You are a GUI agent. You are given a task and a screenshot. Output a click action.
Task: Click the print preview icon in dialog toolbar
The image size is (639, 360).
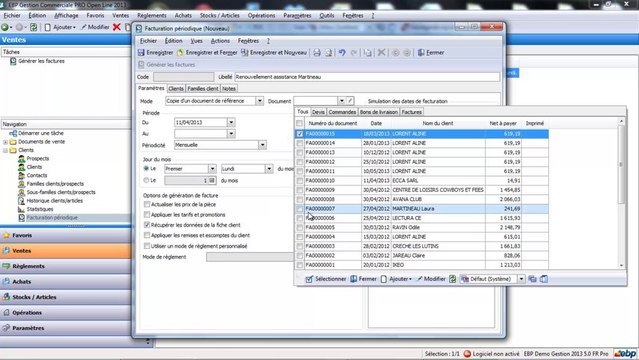tap(328, 53)
